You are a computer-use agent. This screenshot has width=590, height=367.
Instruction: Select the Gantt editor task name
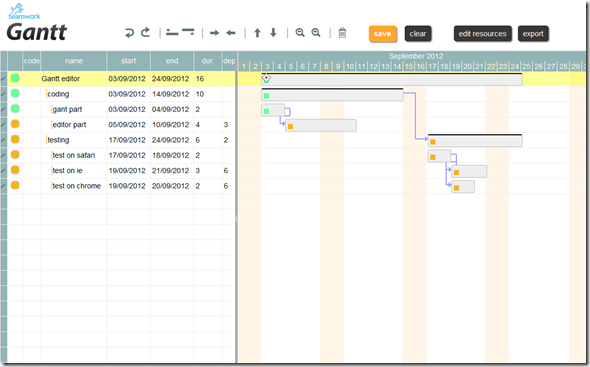pyautogui.click(x=61, y=79)
